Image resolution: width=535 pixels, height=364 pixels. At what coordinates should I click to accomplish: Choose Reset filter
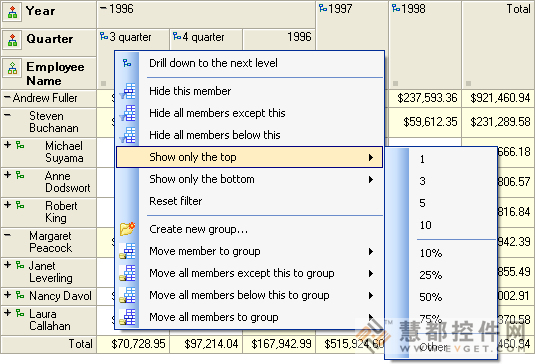(x=249, y=201)
